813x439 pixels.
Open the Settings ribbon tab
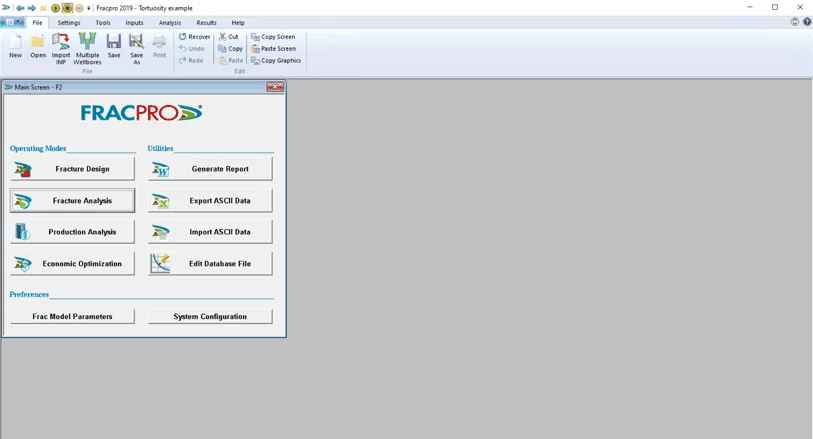pos(69,23)
